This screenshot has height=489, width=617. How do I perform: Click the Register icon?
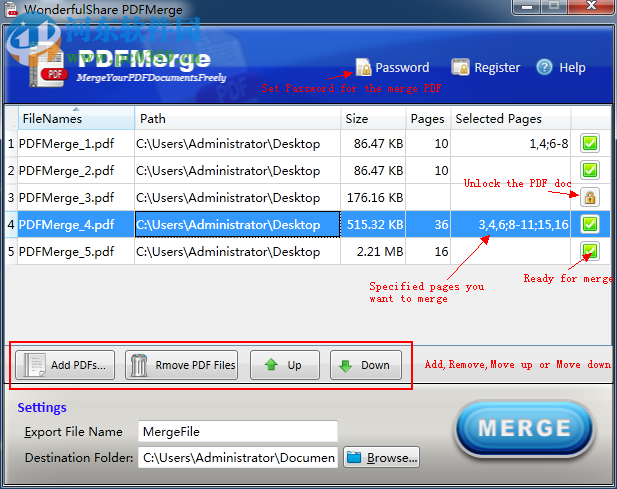[460, 67]
